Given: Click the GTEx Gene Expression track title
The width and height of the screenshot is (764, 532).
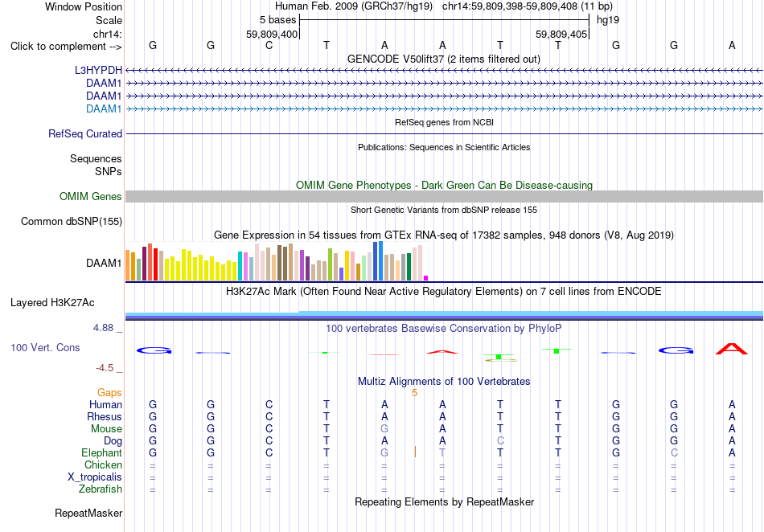Looking at the screenshot, I should (444, 235).
